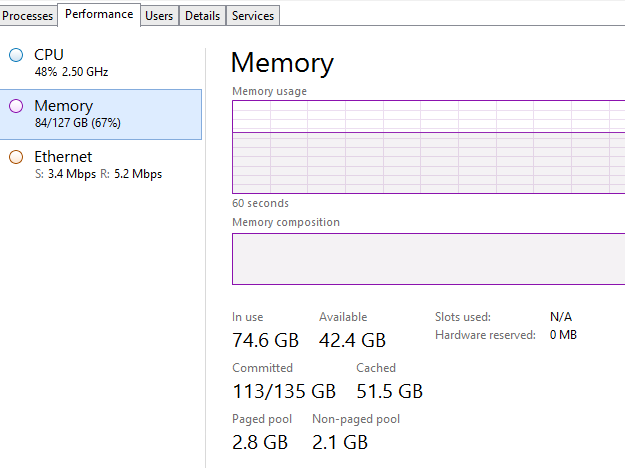This screenshot has width=625, height=468.
Task: Click the Paged pool 2.8 GB value
Action: click(x=260, y=442)
